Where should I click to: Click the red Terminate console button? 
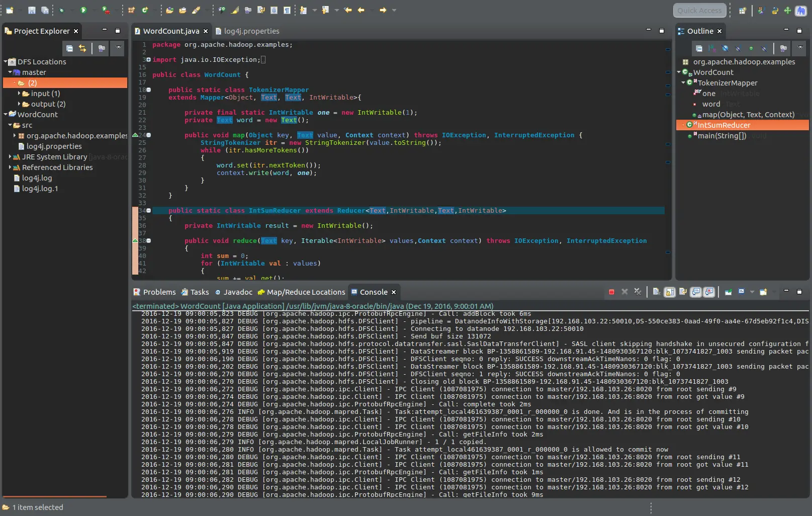pyautogui.click(x=611, y=292)
